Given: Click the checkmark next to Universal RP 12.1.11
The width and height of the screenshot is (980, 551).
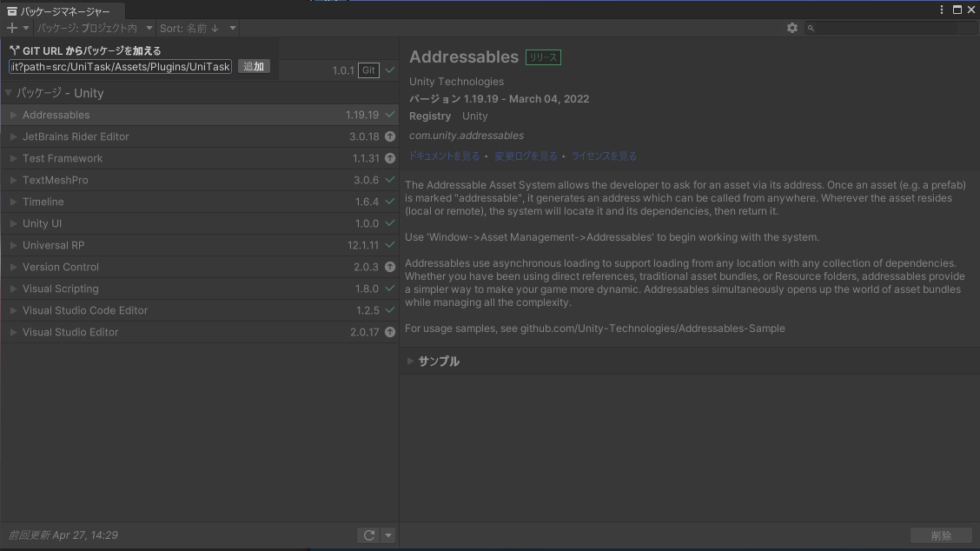Looking at the screenshot, I should pos(389,244).
